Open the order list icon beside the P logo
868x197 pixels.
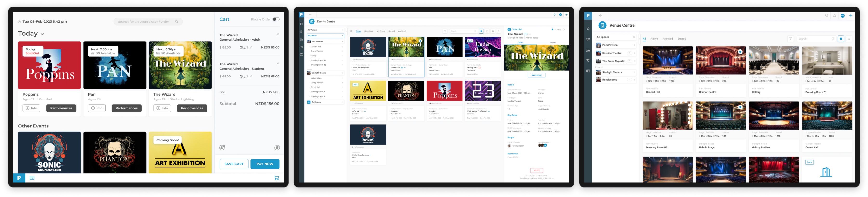coord(32,178)
